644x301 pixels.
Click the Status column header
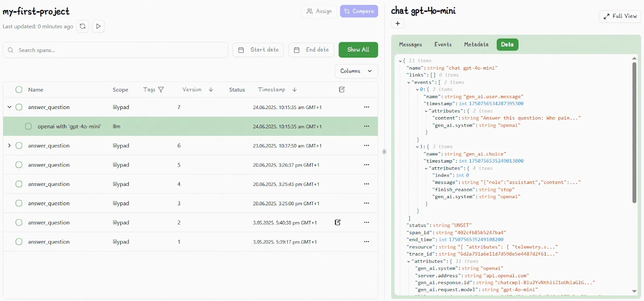tap(237, 90)
